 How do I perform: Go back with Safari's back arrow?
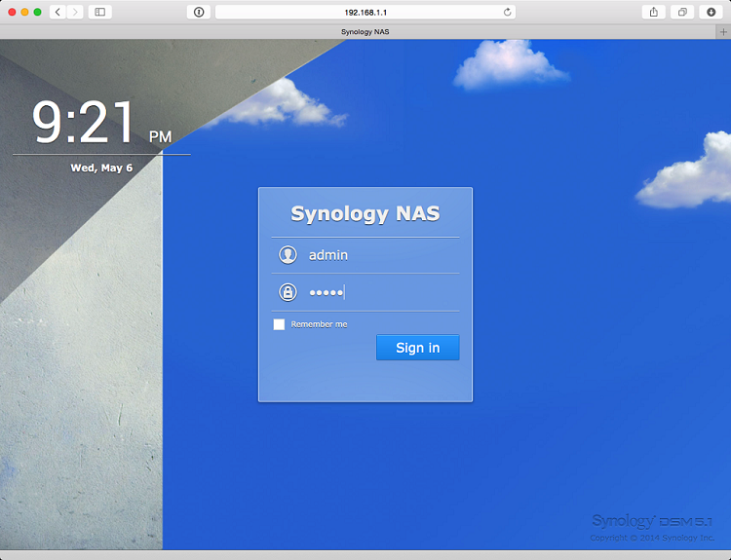pos(58,12)
